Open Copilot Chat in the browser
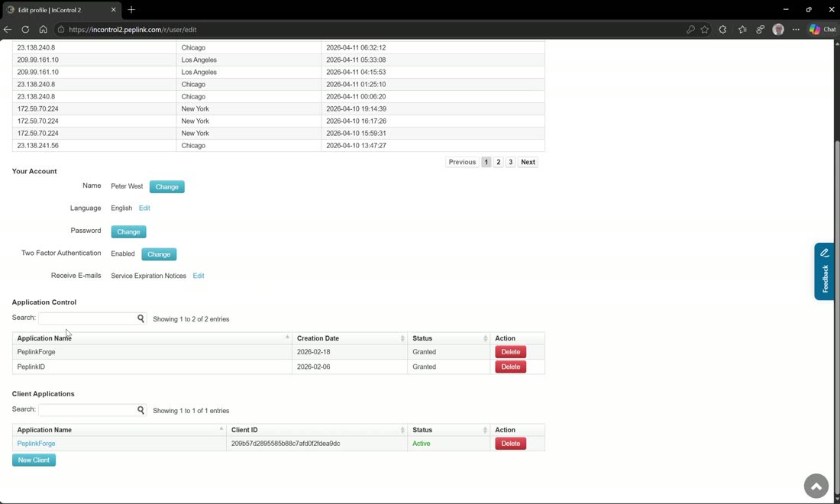The image size is (840, 504). point(823,30)
